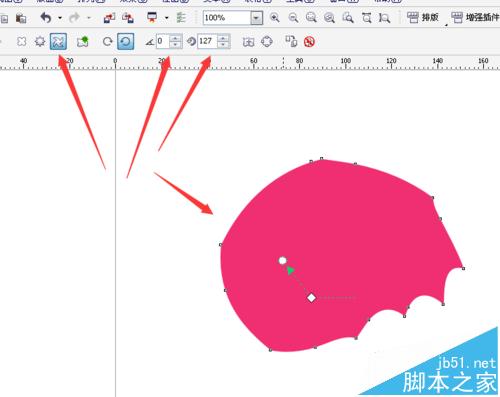Open the Redo history dropdown arrow
Viewport: 500px width, 397px height.
[x=89, y=18]
